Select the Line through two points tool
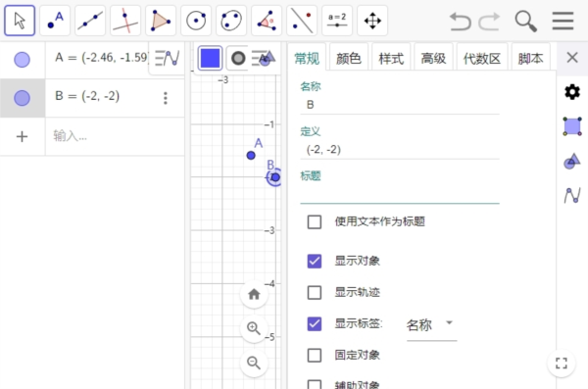This screenshot has width=588, height=389. pyautogui.click(x=90, y=21)
